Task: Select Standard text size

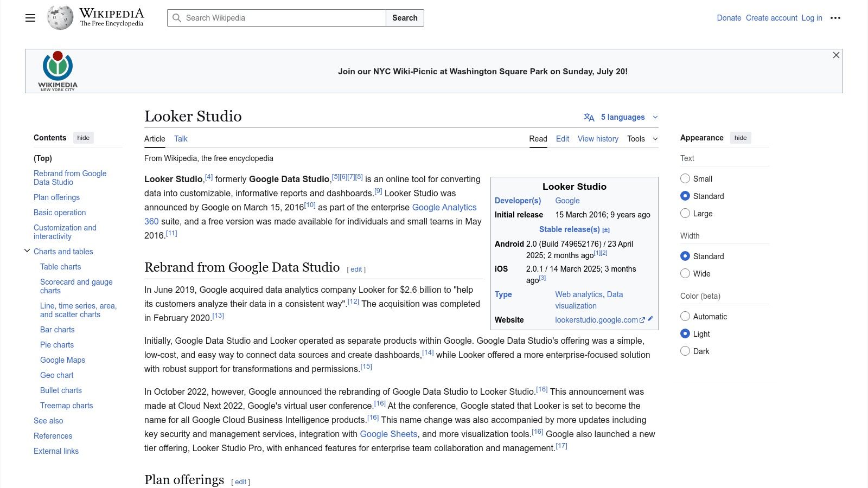Action: (685, 196)
